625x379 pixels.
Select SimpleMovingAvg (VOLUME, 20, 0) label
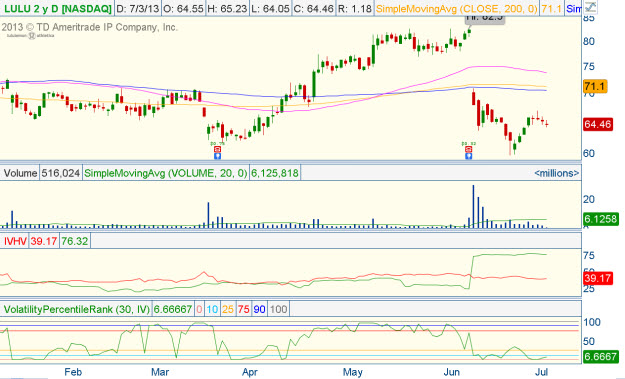[x=166, y=173]
